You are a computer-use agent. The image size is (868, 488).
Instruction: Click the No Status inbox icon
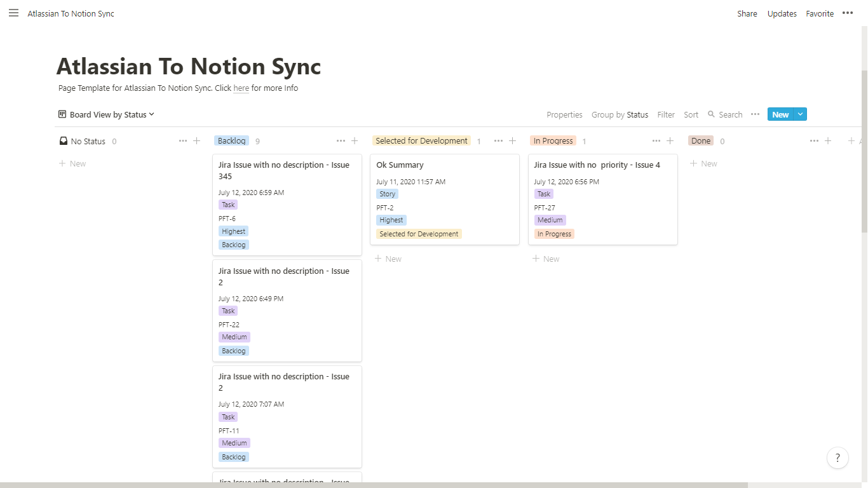[x=63, y=141]
